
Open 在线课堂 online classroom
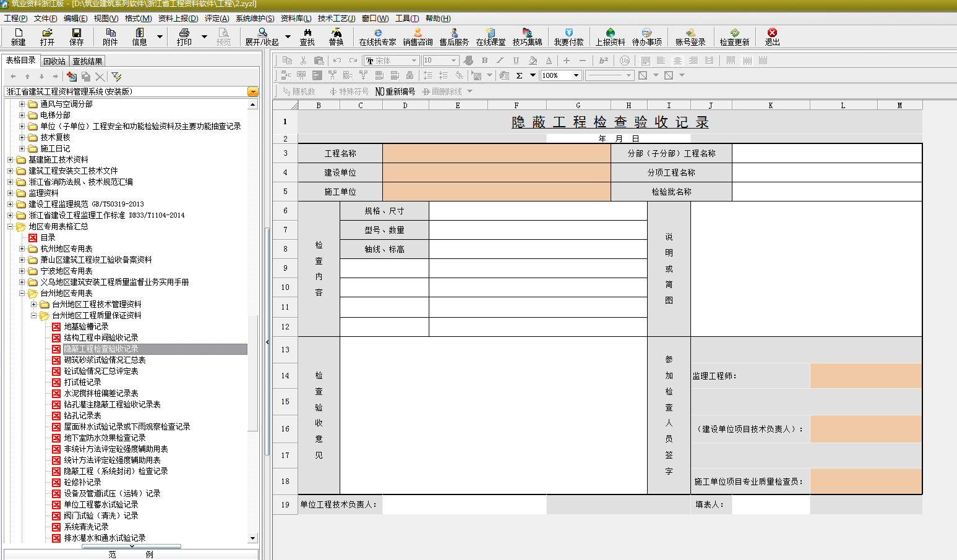pyautogui.click(x=491, y=36)
